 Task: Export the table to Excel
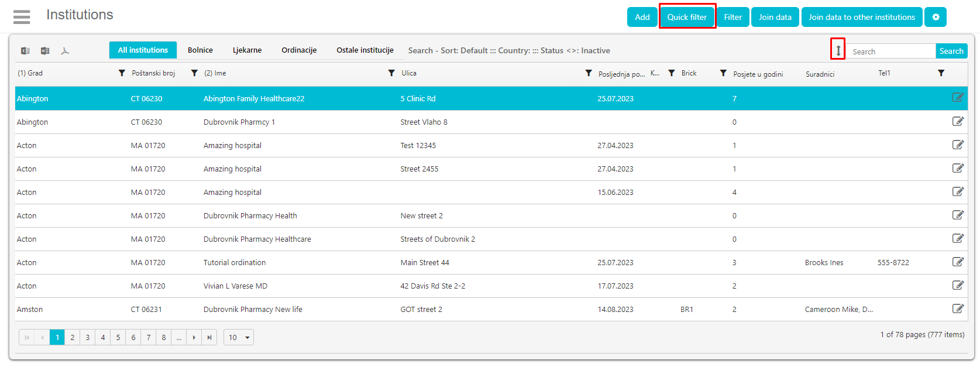point(25,51)
